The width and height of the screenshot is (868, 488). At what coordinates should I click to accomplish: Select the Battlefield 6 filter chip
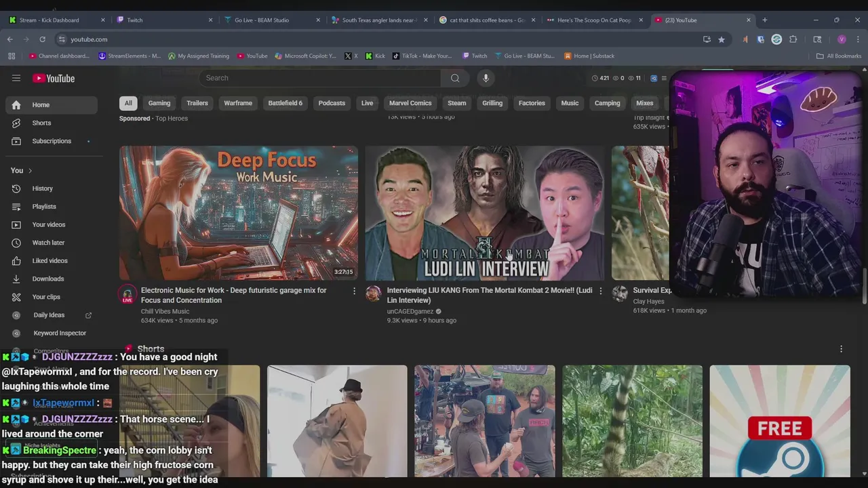pos(285,103)
